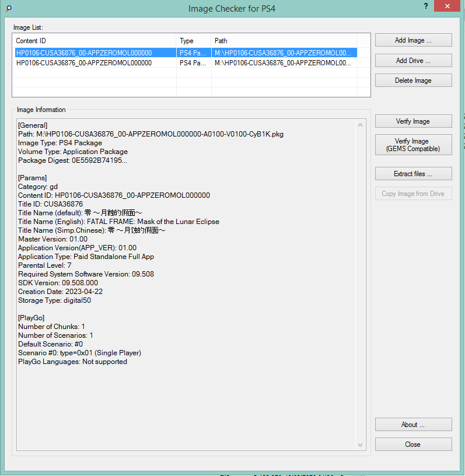The width and height of the screenshot is (465, 476).
Task: Click the scroll up arrow in Image Information
Action: click(x=360, y=125)
